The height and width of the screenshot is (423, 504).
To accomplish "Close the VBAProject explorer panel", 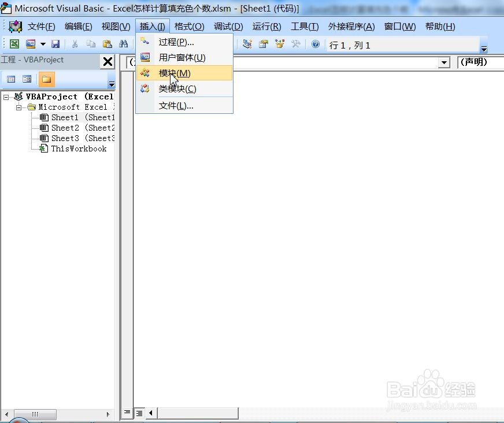I will 108,61.
